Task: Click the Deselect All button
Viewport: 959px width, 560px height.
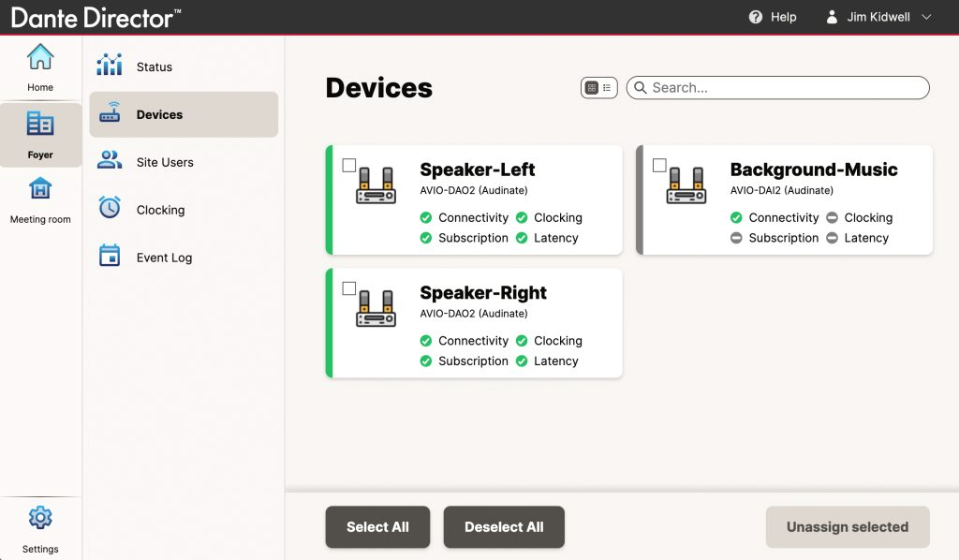Action: [504, 526]
